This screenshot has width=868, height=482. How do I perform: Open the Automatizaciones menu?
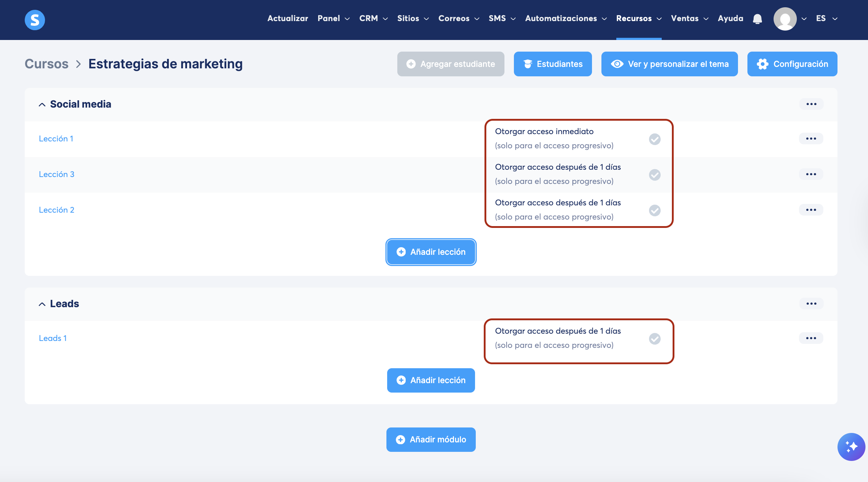pyautogui.click(x=565, y=19)
